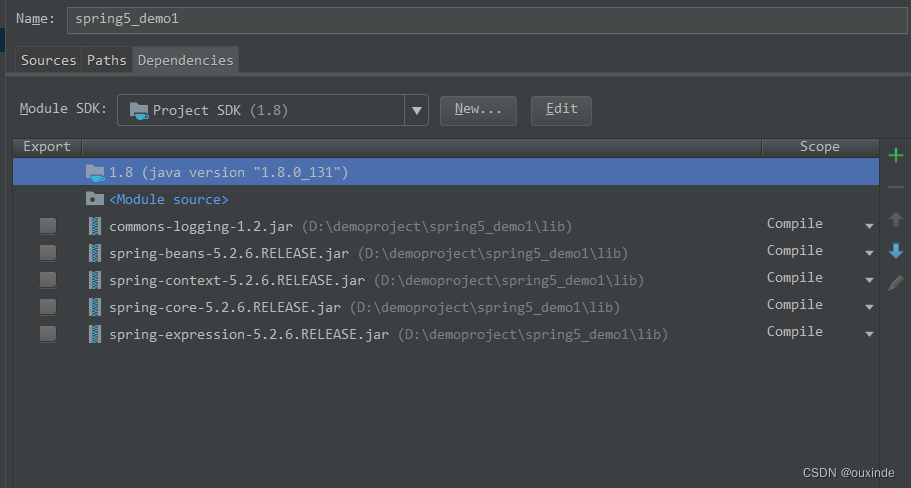Click the Scope column header
This screenshot has height=488, width=911.
[820, 147]
